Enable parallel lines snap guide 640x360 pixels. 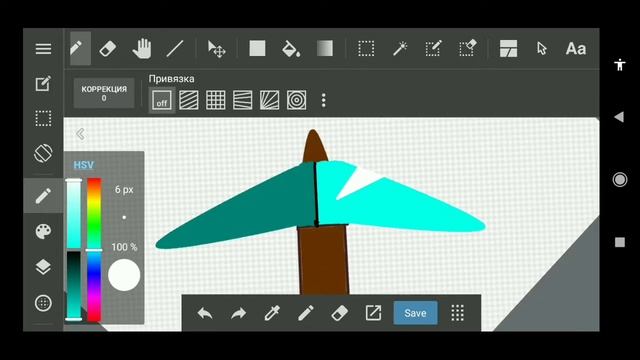point(189,100)
